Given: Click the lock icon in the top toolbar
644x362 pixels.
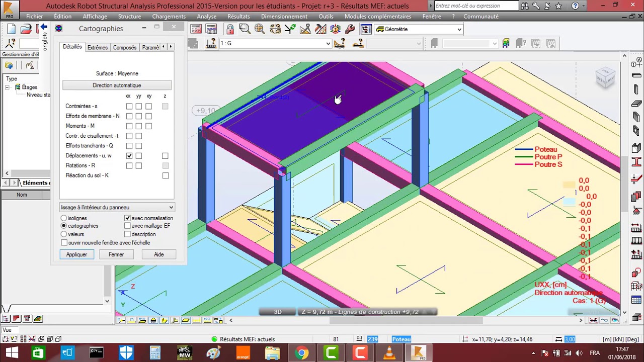Looking at the screenshot, I should pos(230,29).
